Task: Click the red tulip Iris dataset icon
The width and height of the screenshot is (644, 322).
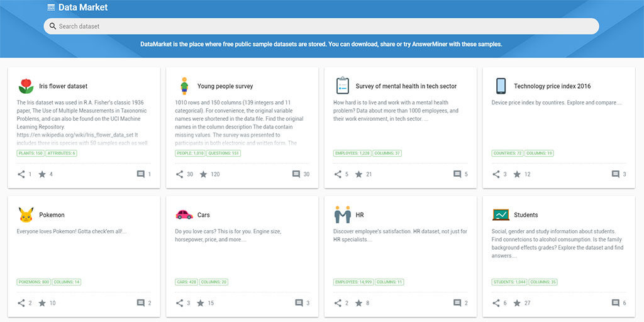Action: click(26, 86)
